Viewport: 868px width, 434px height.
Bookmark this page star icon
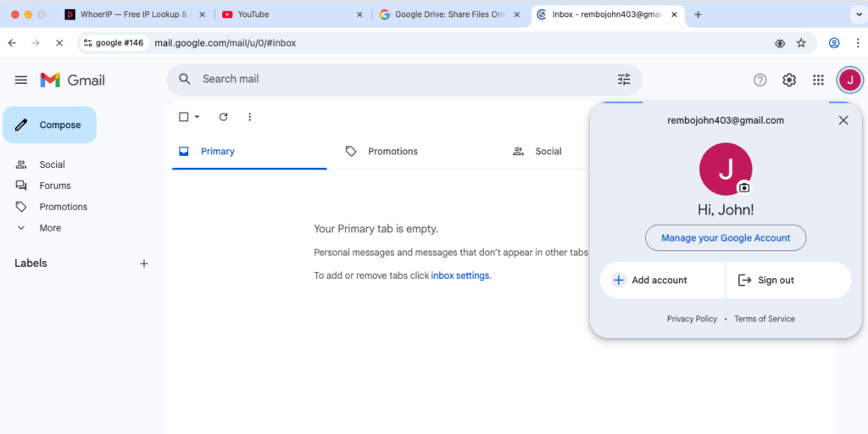coord(801,43)
